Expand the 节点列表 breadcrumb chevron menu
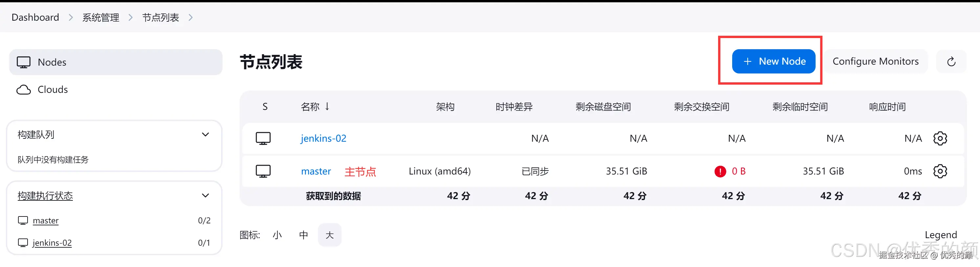980x267 pixels. tap(191, 17)
